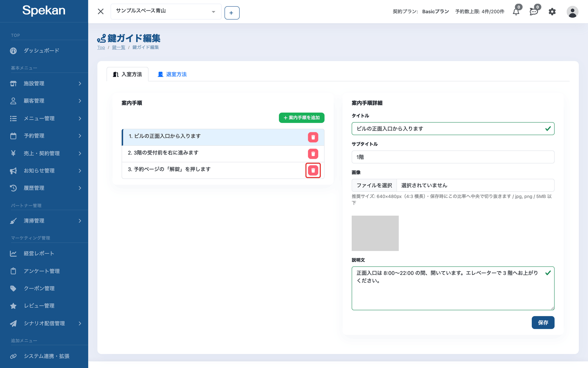Switch to the 退室方法 tab
Image resolution: width=588 pixels, height=368 pixels.
tap(172, 74)
